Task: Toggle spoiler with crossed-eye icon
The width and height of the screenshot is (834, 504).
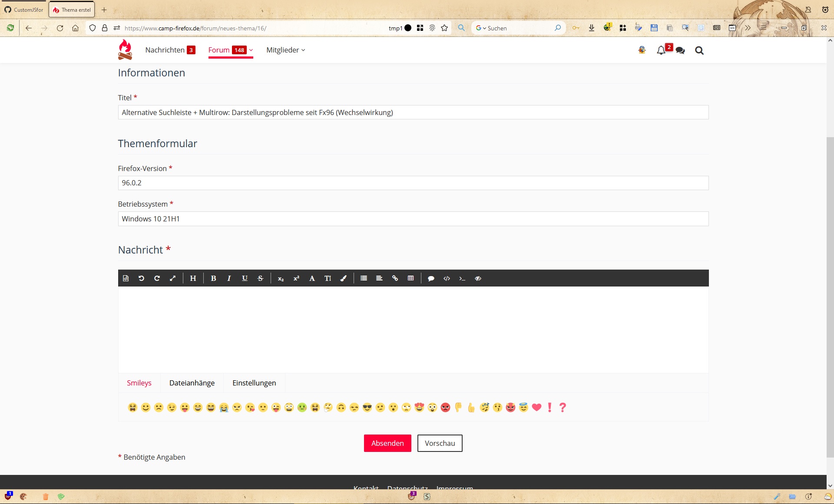Action: (478, 278)
